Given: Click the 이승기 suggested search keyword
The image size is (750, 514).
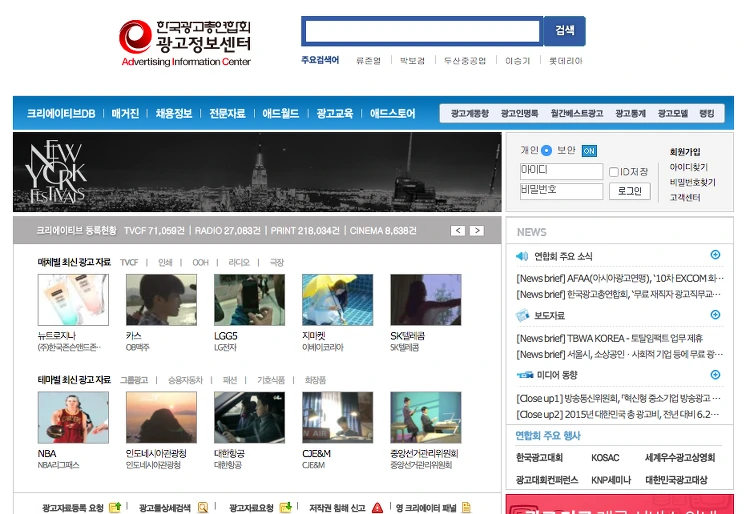Looking at the screenshot, I should 518,61.
